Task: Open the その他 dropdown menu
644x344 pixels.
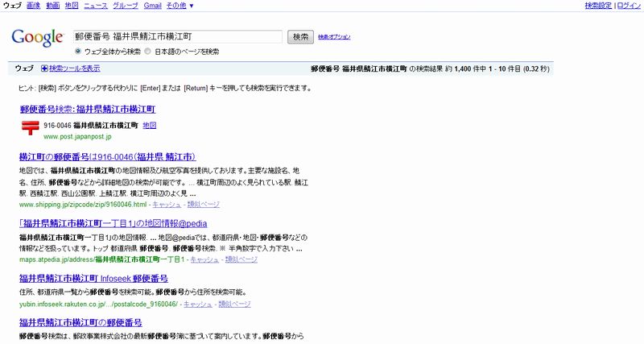Action: 180,6
